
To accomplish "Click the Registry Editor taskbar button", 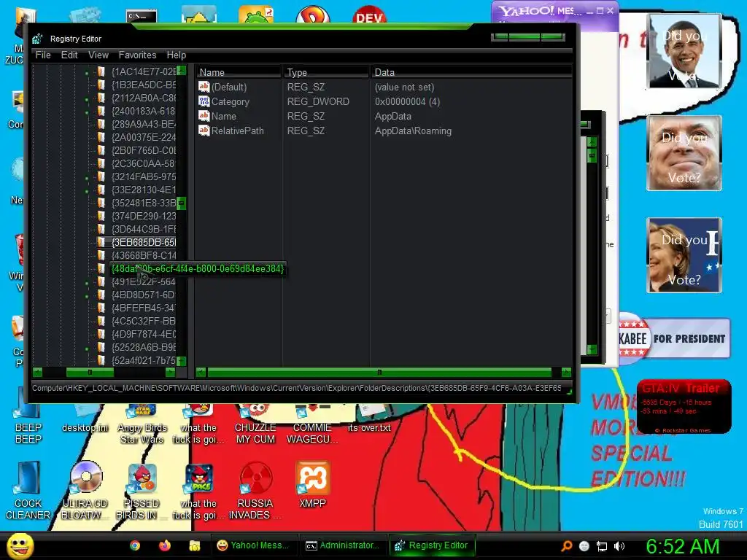I will 433,545.
